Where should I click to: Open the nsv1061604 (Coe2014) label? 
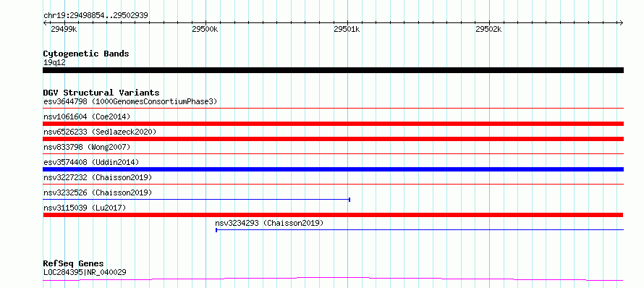tap(87, 117)
